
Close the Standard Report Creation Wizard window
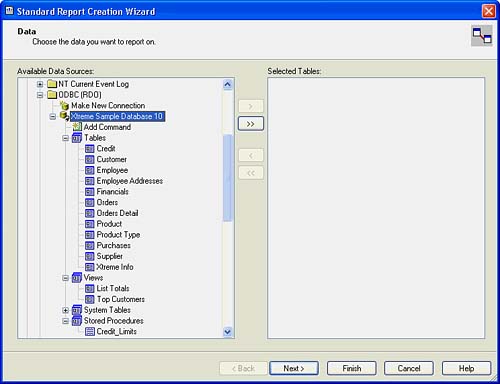pos(489,11)
